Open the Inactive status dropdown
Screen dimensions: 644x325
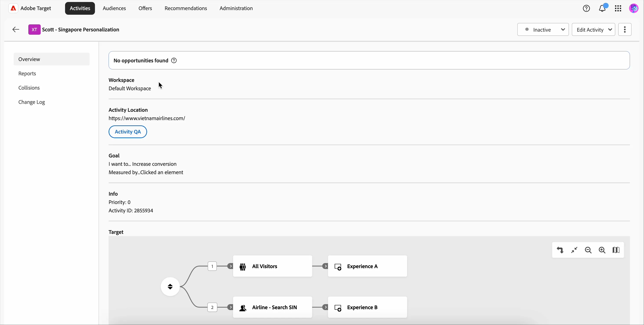pyautogui.click(x=543, y=29)
